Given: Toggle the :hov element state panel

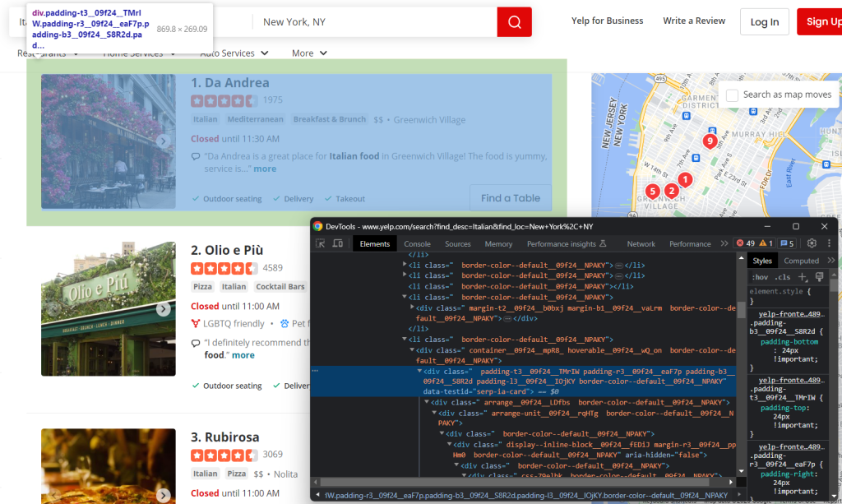Looking at the screenshot, I should pos(760,277).
